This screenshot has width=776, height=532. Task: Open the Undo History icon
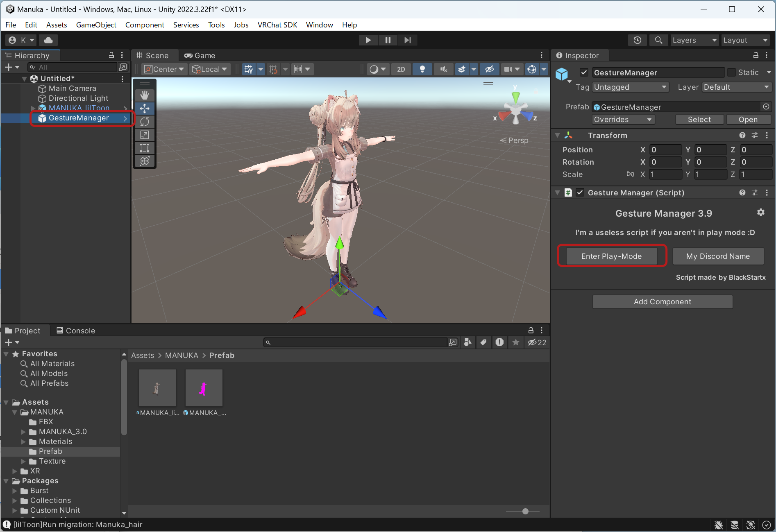click(638, 40)
